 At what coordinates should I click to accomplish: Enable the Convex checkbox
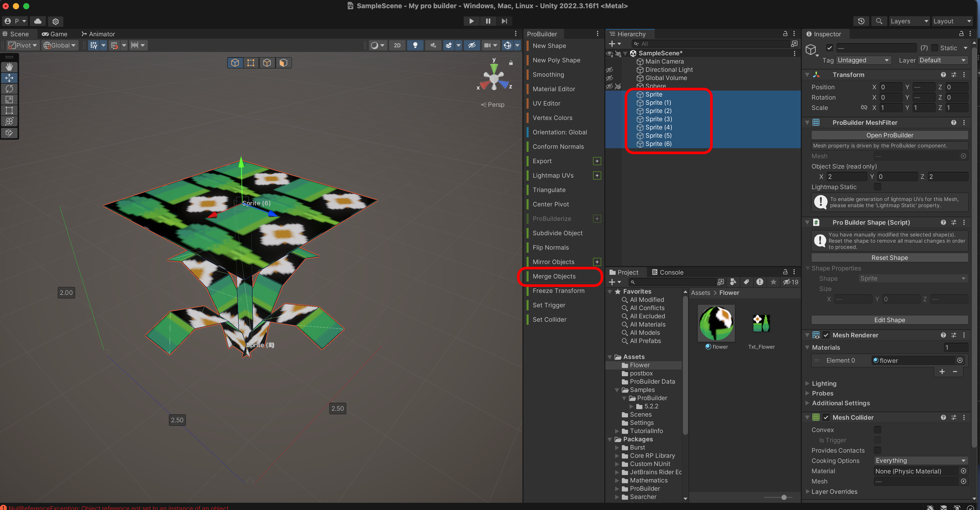click(877, 430)
